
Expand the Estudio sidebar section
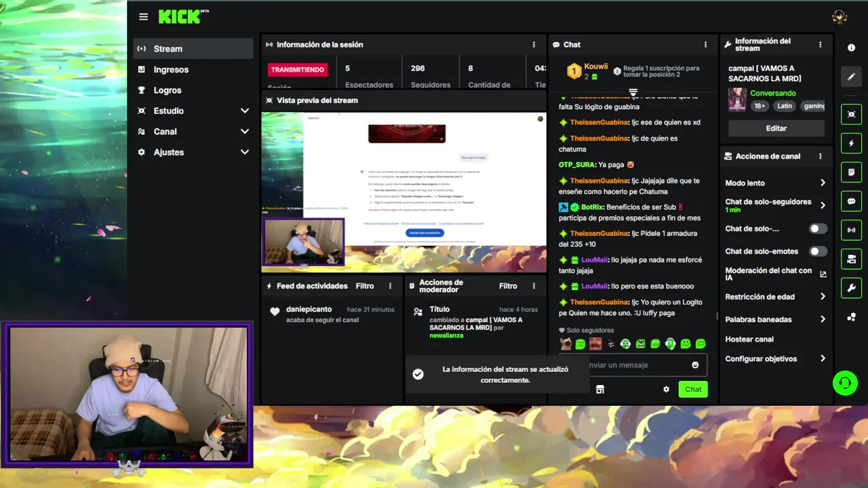coord(244,110)
